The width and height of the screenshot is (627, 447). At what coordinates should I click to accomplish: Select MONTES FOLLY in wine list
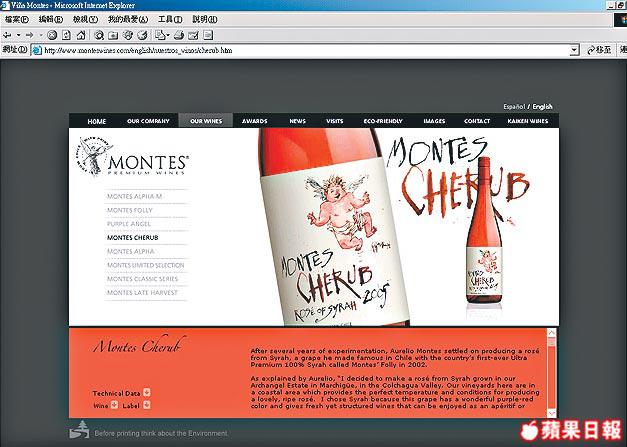[x=130, y=210]
